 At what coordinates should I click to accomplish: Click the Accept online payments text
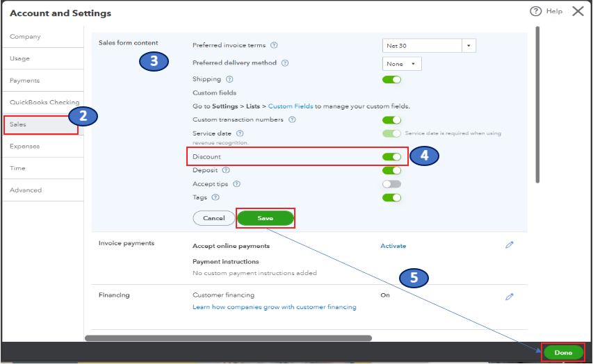[x=231, y=246]
